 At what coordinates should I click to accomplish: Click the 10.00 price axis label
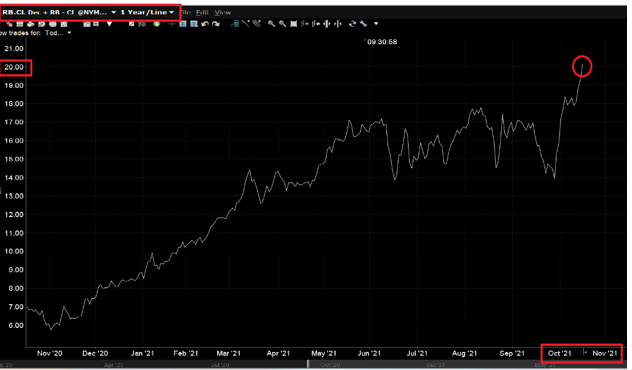click(14, 252)
